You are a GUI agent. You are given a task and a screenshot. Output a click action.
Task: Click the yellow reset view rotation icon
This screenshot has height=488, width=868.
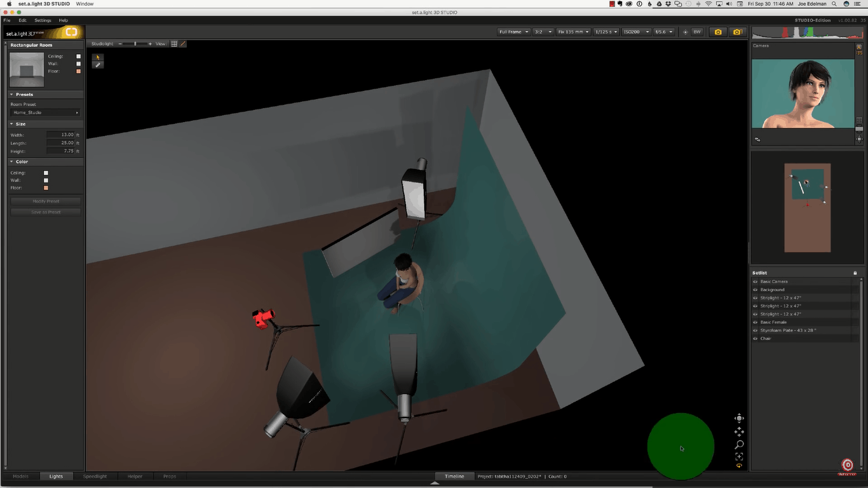(739, 466)
